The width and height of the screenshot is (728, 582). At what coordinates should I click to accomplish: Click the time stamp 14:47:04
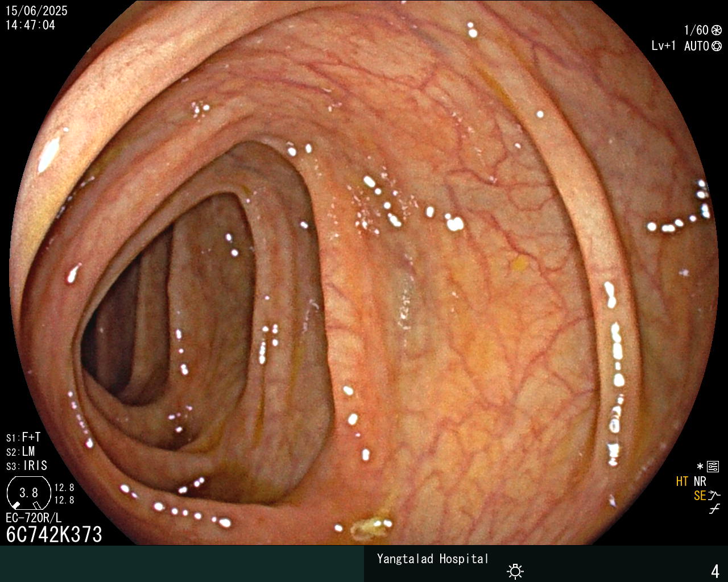[x=30, y=25]
